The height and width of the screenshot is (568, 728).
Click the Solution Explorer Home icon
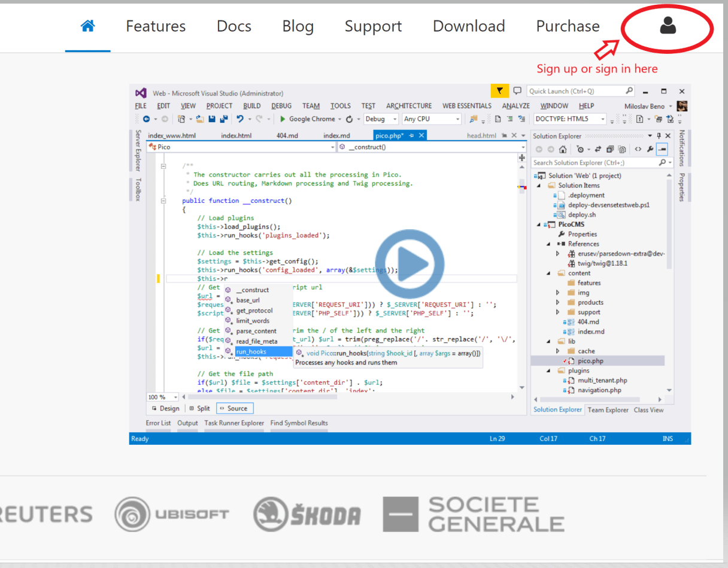(563, 150)
